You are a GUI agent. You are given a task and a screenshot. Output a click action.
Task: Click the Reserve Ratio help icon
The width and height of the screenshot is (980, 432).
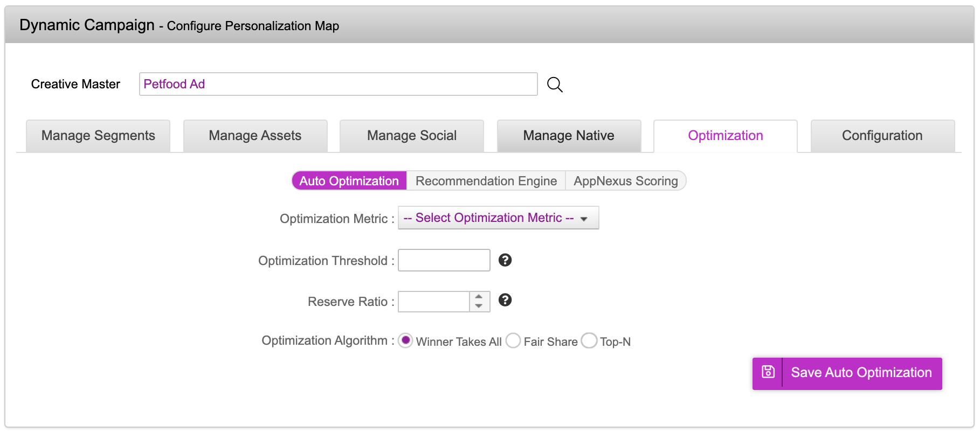click(x=505, y=300)
